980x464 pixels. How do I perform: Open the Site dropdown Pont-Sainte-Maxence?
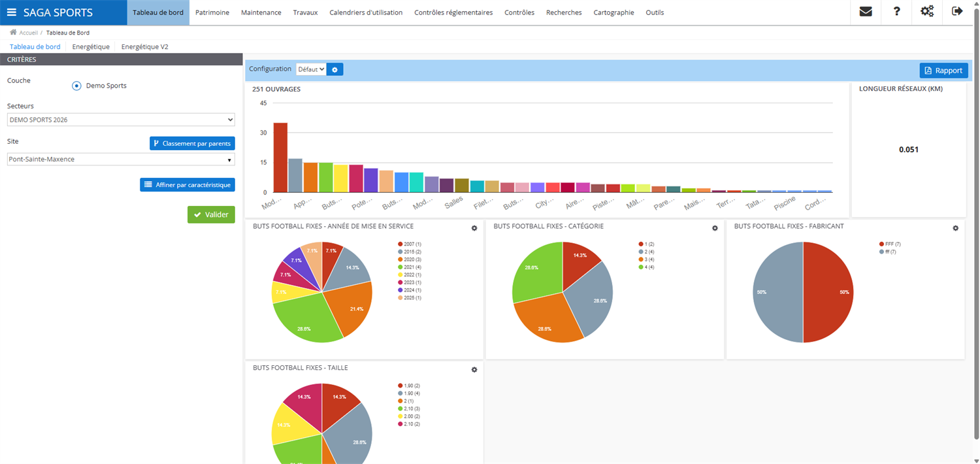coord(121,159)
